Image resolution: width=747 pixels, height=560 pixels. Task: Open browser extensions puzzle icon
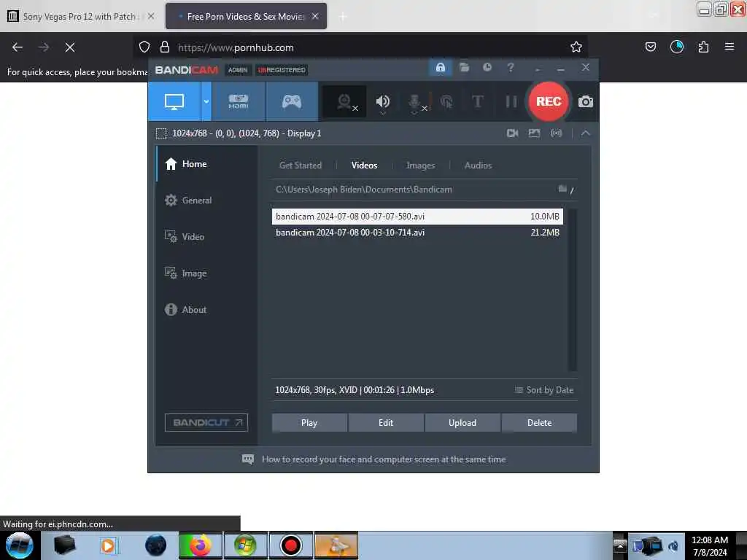[703, 47]
